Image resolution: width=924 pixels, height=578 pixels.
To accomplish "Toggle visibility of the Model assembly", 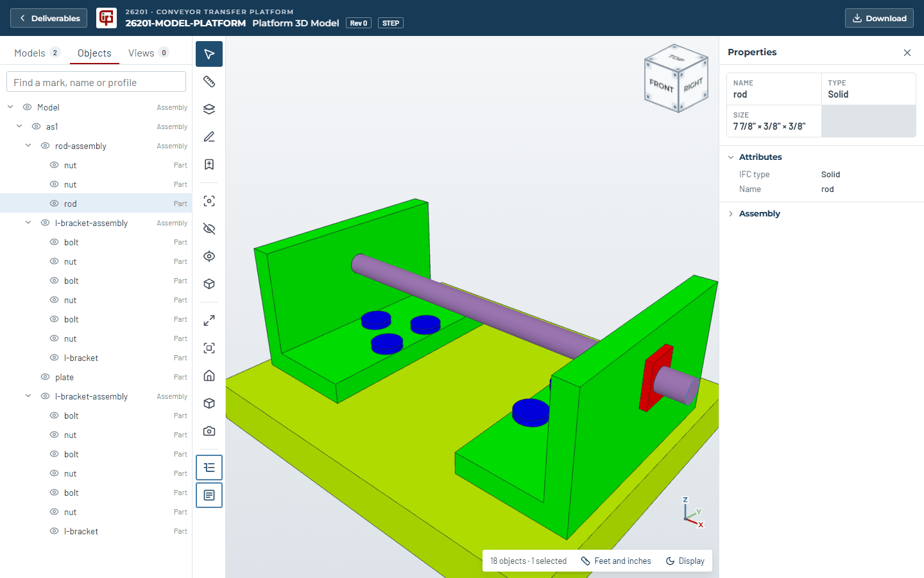I will [28, 107].
